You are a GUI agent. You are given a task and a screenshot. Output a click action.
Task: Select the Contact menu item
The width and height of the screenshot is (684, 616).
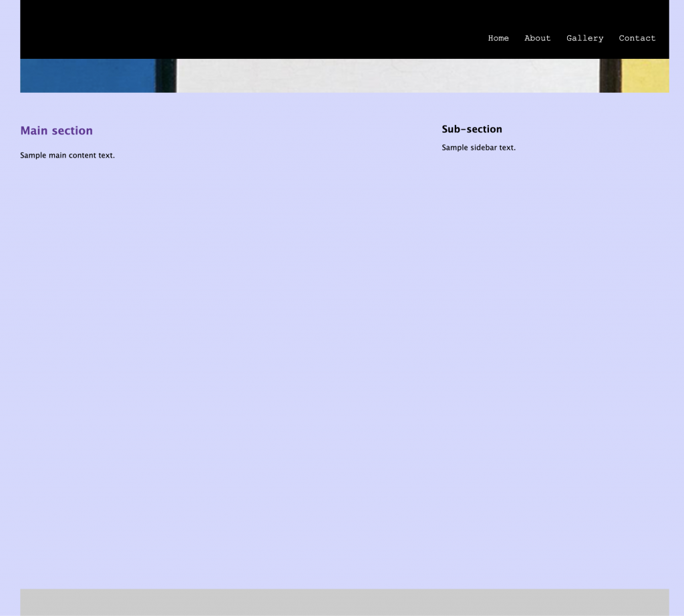coord(637,38)
